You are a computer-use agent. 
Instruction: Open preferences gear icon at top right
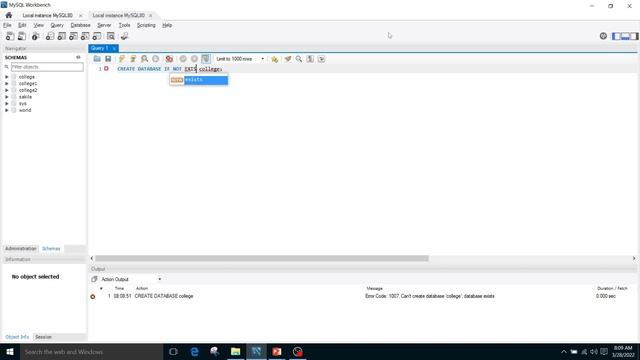coord(603,36)
